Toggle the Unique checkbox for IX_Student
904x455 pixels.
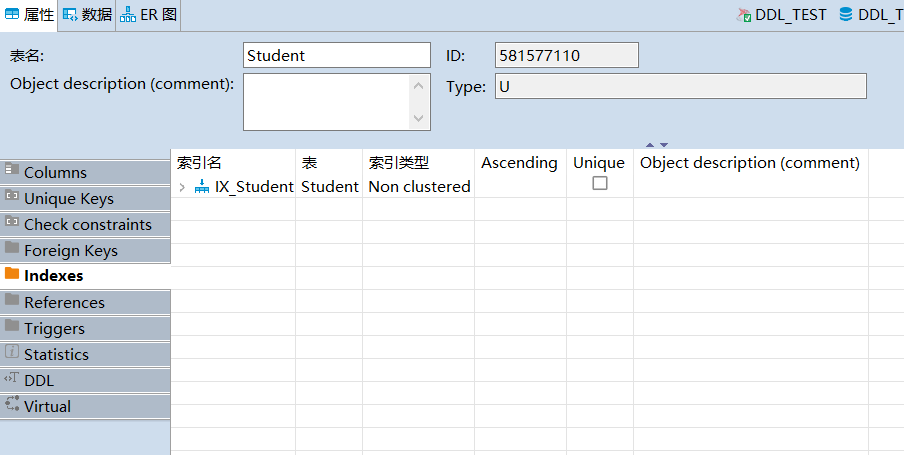tap(600, 183)
